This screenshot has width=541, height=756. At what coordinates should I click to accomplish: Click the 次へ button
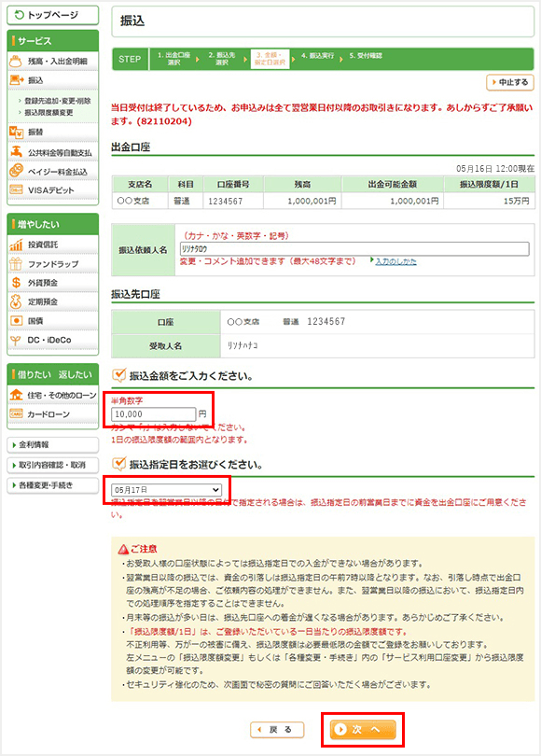(362, 730)
